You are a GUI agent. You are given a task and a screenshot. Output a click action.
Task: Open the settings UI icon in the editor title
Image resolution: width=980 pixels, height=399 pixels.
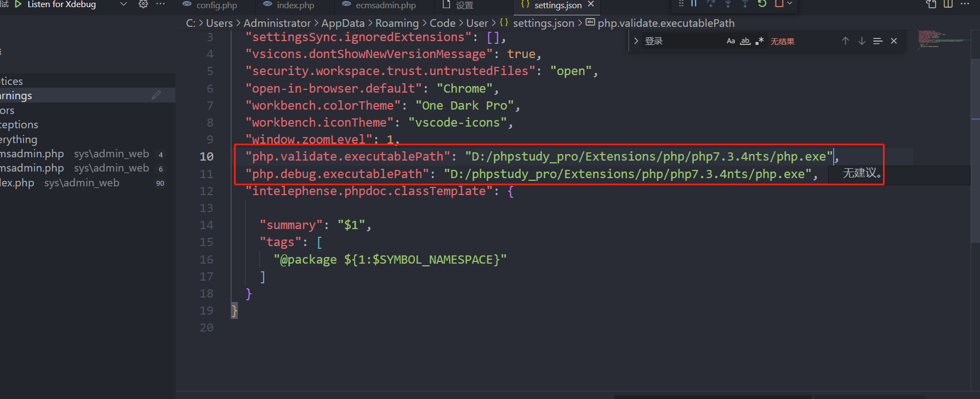[931, 4]
